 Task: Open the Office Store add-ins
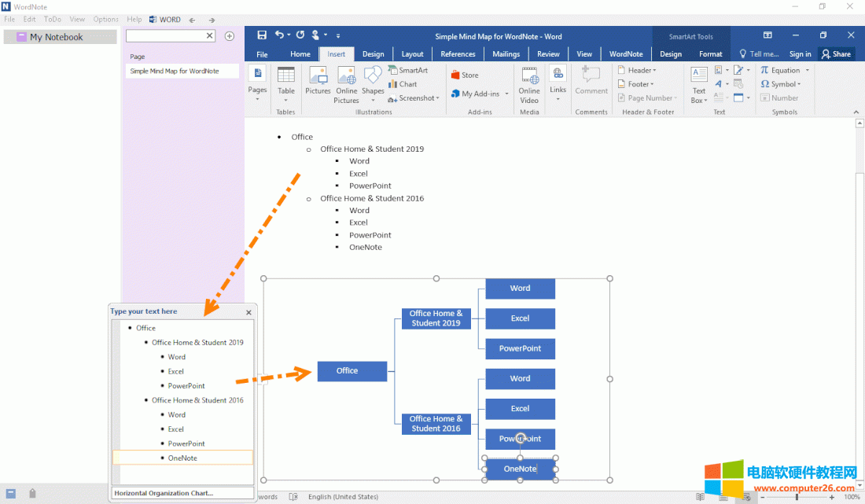coord(464,75)
